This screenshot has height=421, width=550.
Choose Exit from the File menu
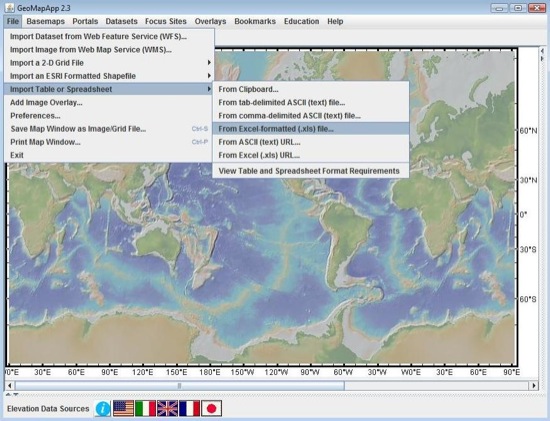[108, 155]
